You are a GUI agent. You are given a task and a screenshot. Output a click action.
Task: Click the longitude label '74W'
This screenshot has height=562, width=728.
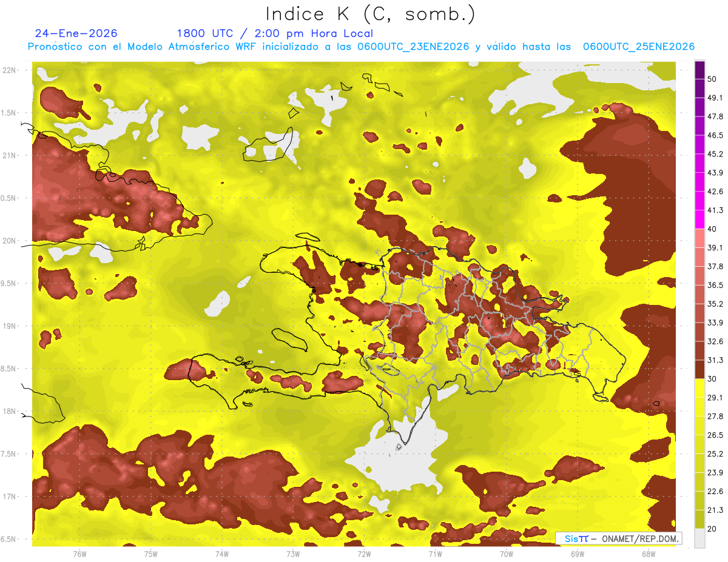pos(222,554)
